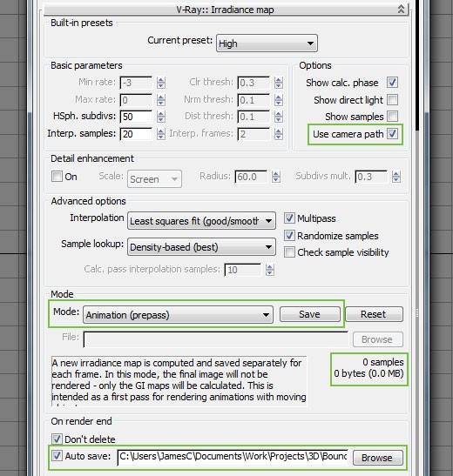This screenshot has width=453, height=476.
Task: Click the Interp. frames spinner arrows
Action: point(278,134)
